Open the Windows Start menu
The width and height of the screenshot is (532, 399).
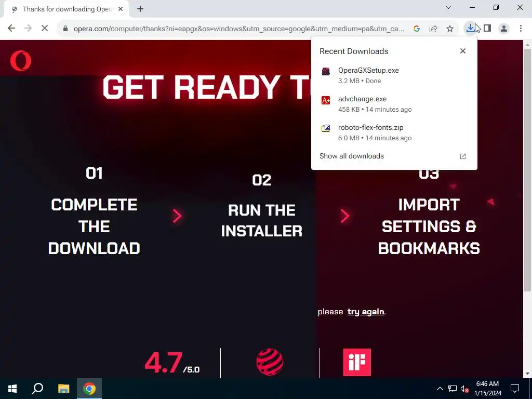pyautogui.click(x=12, y=389)
